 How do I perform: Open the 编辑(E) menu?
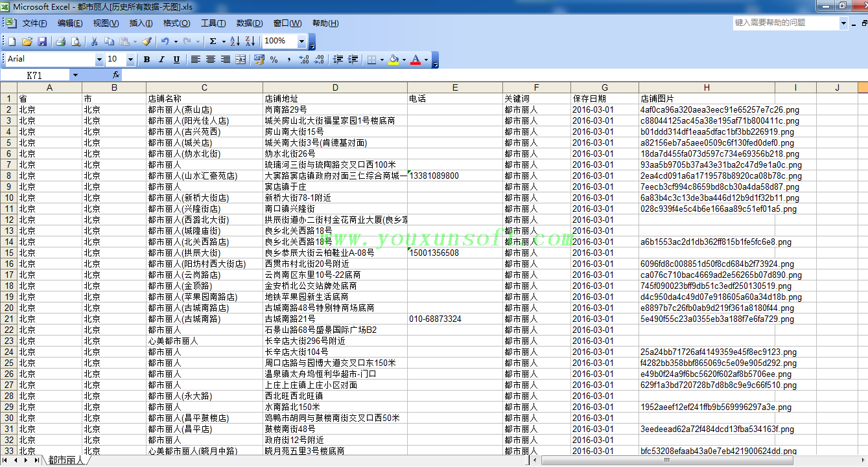click(70, 23)
